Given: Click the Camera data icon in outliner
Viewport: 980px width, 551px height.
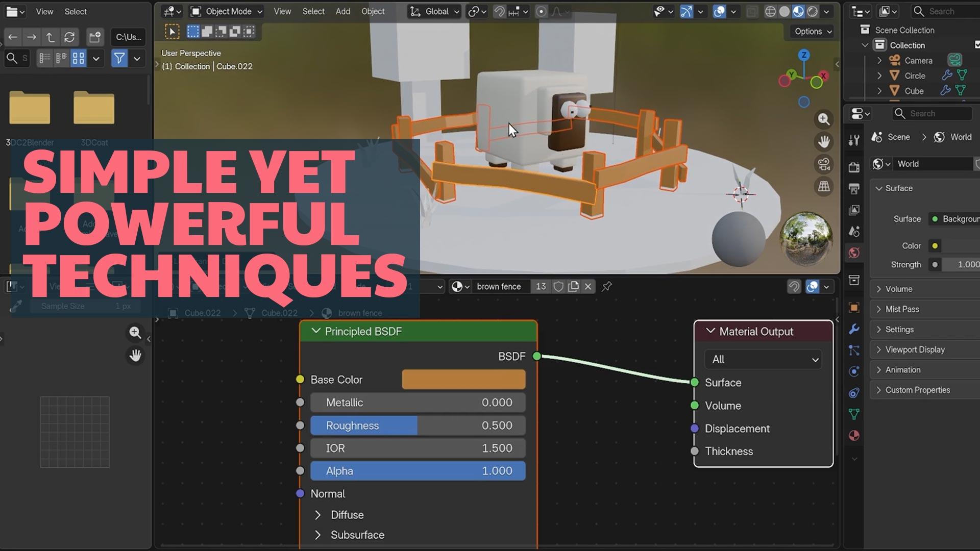Looking at the screenshot, I should click(x=955, y=60).
